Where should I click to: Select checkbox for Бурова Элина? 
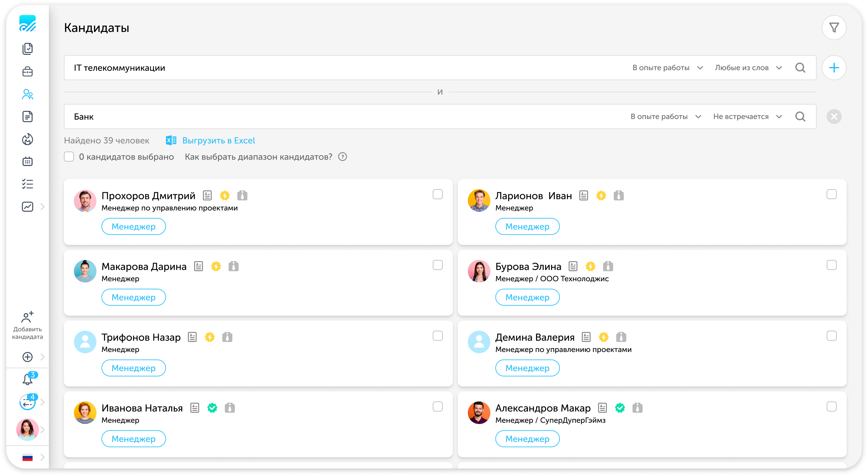coord(832,265)
